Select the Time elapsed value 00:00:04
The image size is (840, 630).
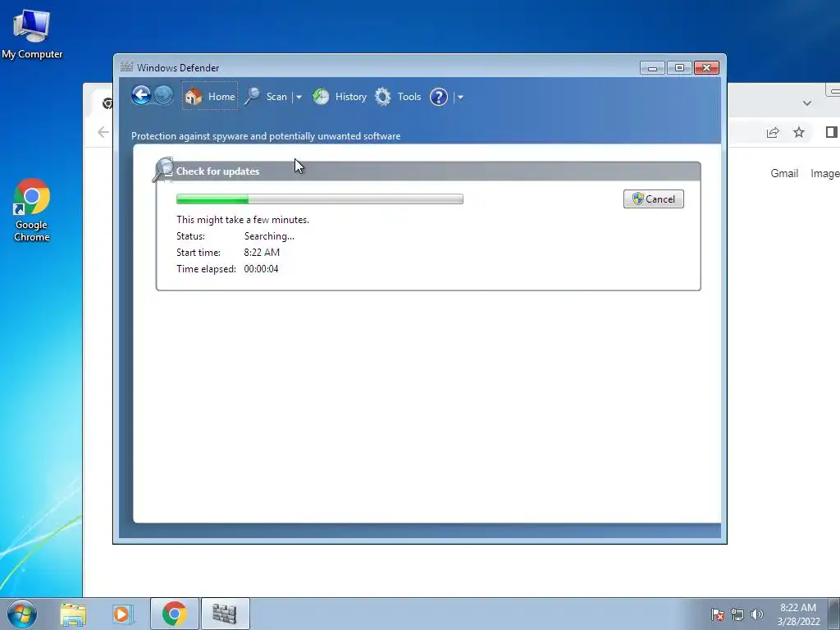(x=262, y=269)
